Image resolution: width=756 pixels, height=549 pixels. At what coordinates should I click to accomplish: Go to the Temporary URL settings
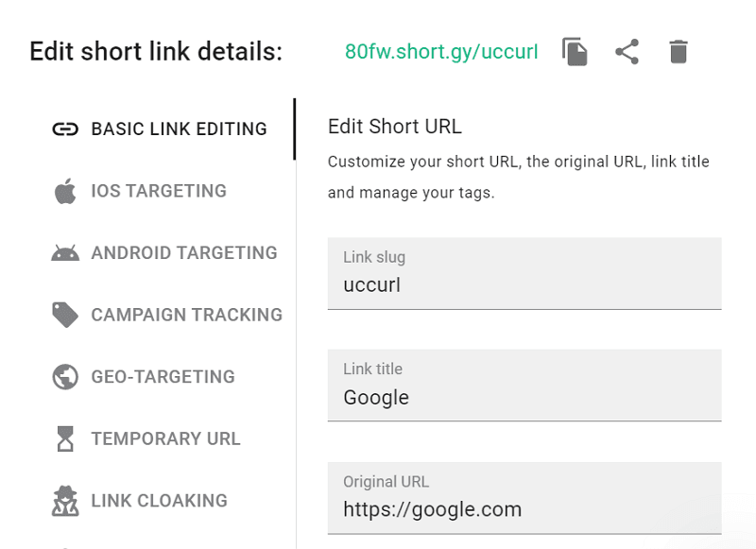(166, 438)
